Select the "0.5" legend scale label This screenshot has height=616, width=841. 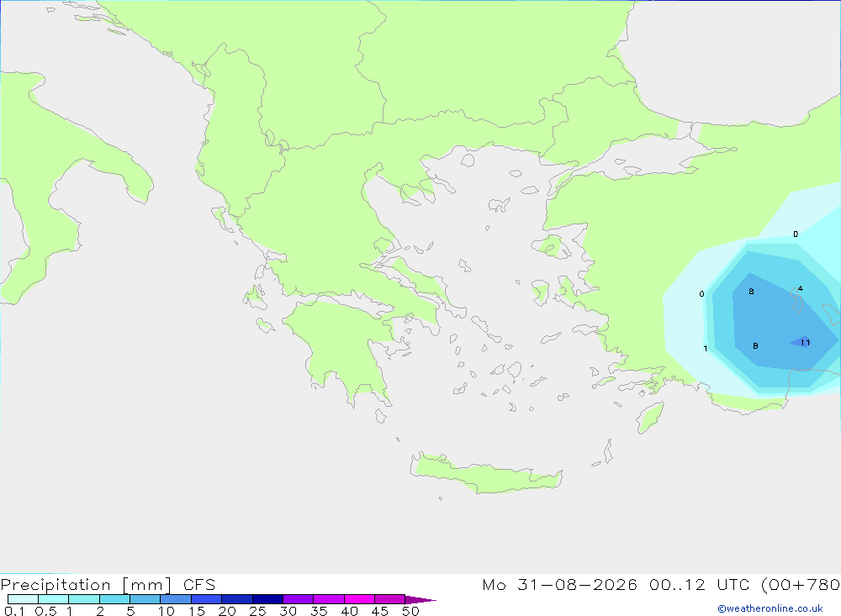pyautogui.click(x=45, y=611)
